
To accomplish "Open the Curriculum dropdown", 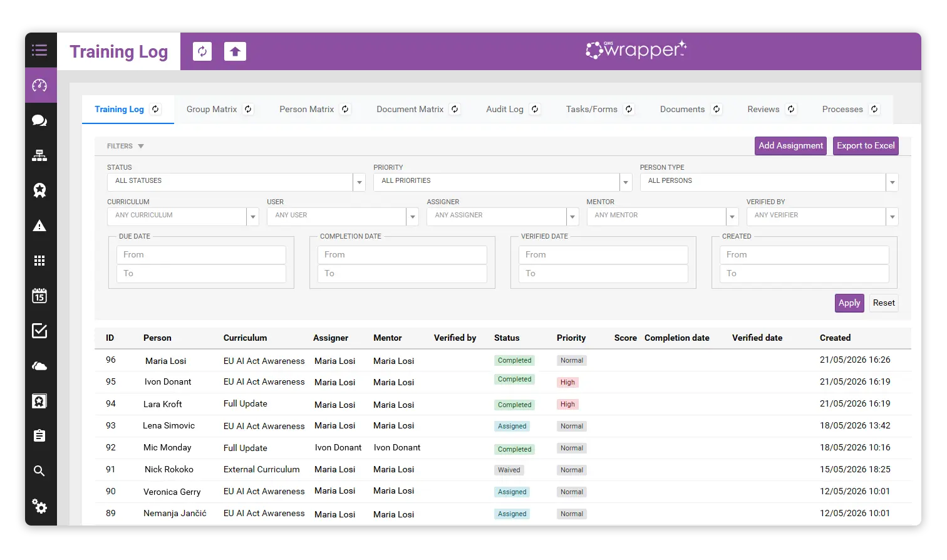I will tap(183, 216).
